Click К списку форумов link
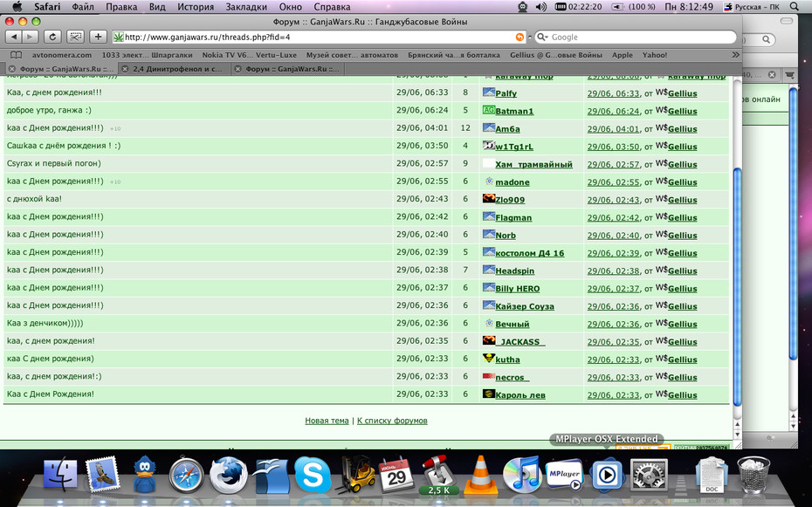Screen dimensions: 812x507 click(x=392, y=421)
